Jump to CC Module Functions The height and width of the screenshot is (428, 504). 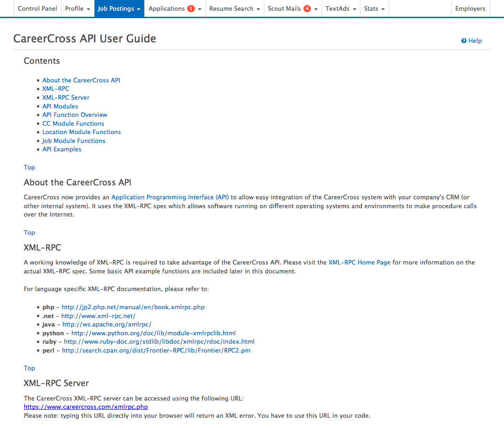pos(73,123)
